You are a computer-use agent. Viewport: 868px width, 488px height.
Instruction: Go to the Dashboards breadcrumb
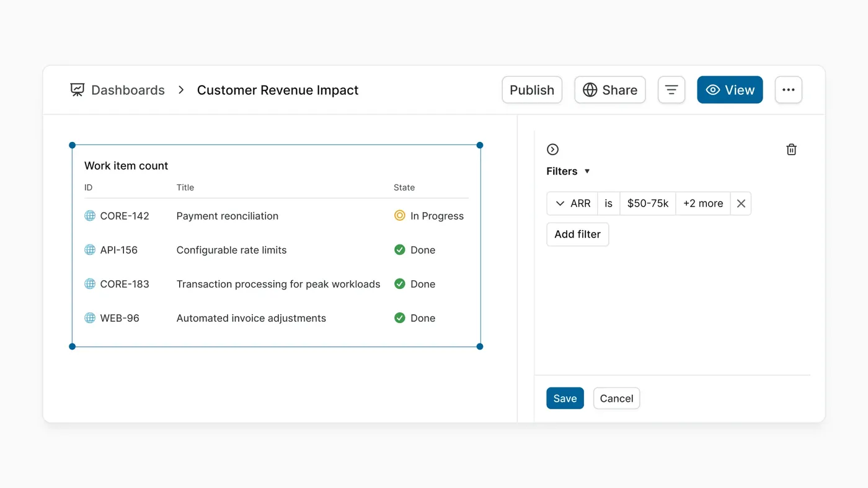click(x=128, y=90)
